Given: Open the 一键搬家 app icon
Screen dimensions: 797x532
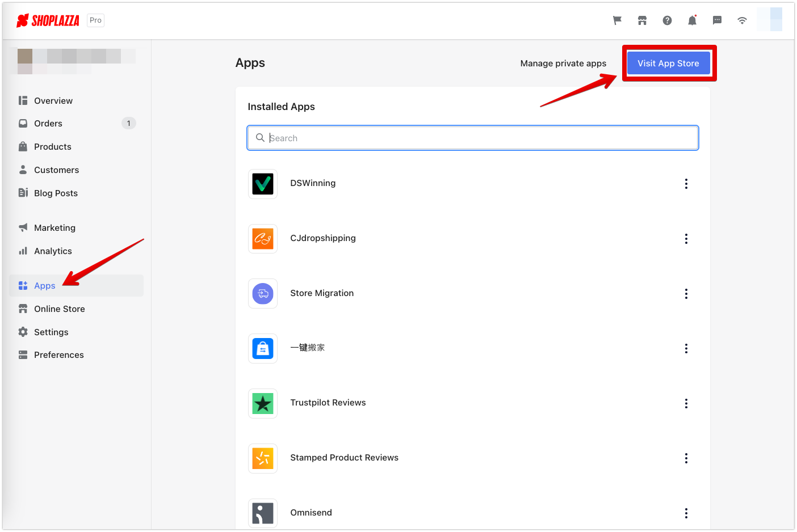Looking at the screenshot, I should pyautogui.click(x=263, y=348).
